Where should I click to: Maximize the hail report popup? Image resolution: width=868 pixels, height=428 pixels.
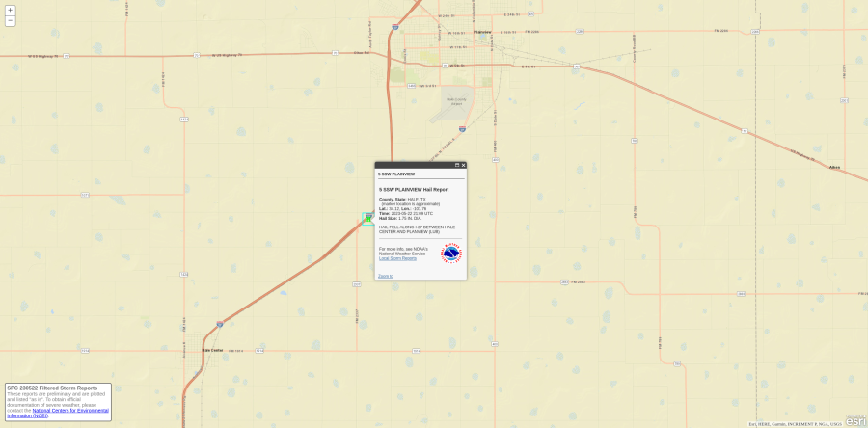pos(457,165)
